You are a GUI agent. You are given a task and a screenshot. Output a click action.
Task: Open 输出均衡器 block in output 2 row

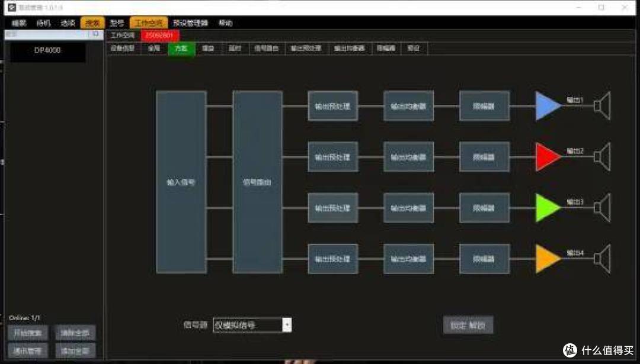point(408,157)
